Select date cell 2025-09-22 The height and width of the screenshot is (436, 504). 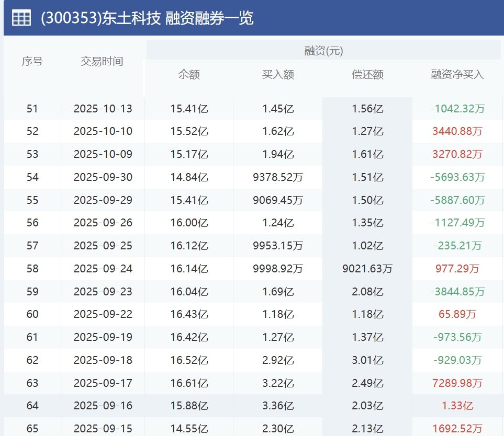[103, 314]
